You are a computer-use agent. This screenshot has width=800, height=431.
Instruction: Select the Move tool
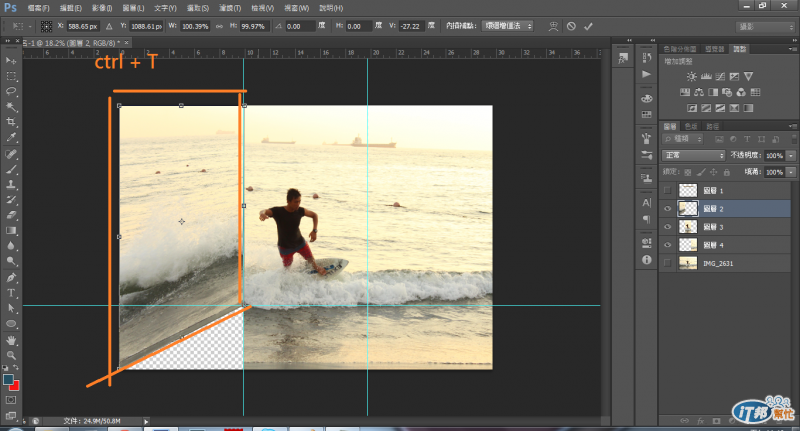pyautogui.click(x=11, y=60)
